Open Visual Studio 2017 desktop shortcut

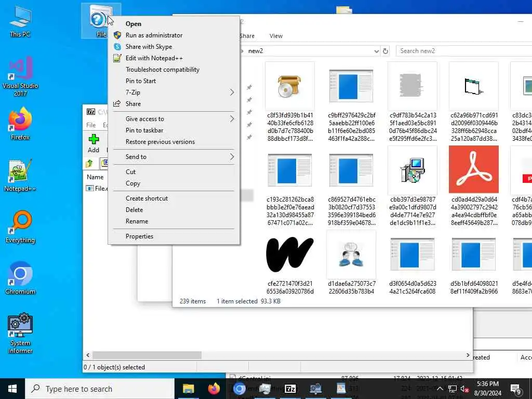pos(20,77)
